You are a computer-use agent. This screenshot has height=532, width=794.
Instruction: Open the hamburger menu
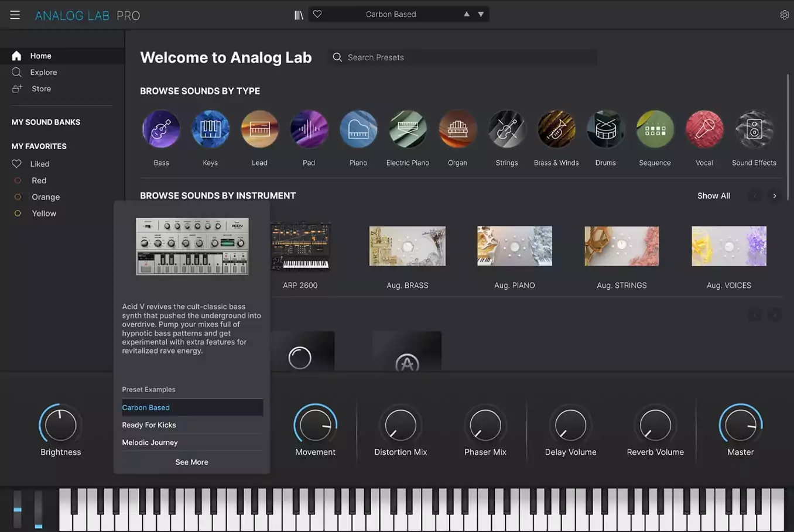[x=15, y=15]
